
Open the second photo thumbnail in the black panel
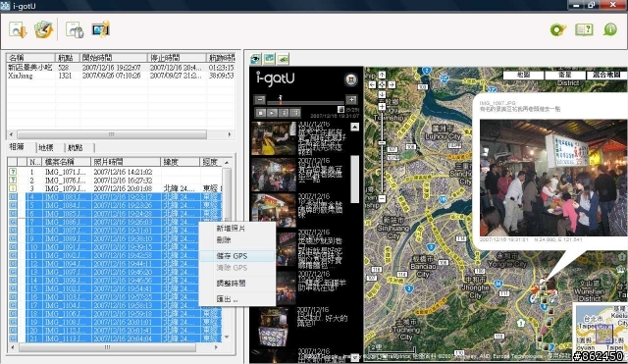[x=274, y=175]
